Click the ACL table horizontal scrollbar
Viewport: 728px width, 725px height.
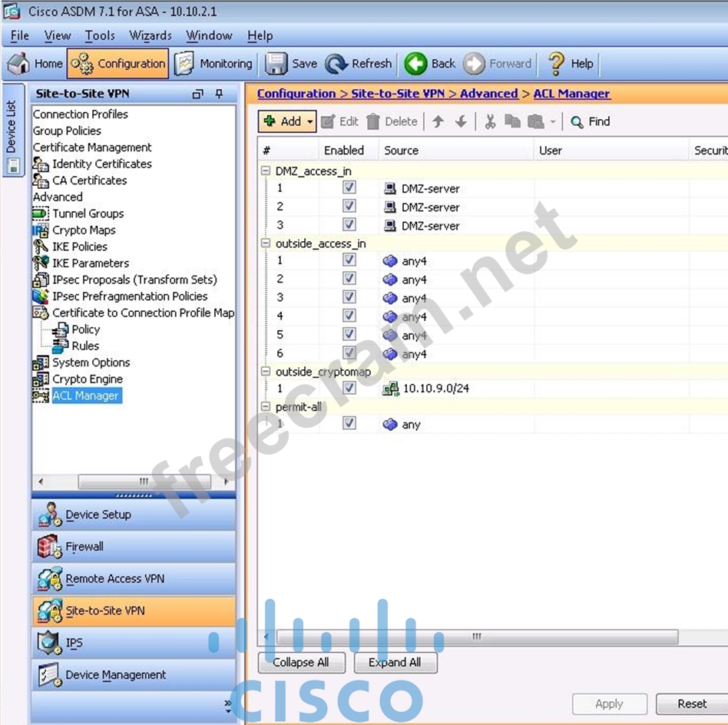(x=476, y=637)
